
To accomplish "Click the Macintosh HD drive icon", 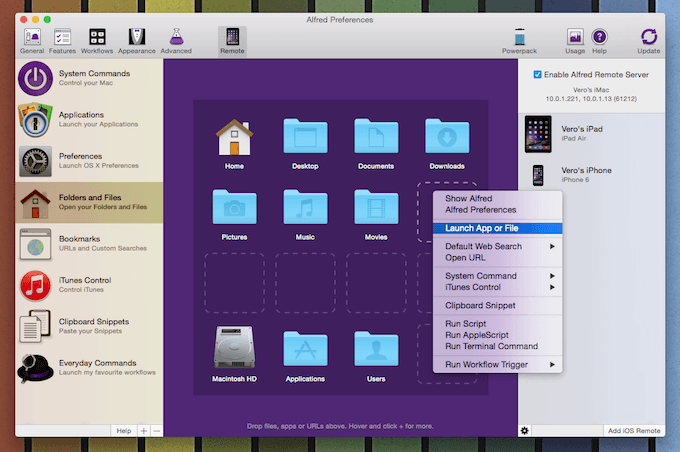I will tap(234, 348).
